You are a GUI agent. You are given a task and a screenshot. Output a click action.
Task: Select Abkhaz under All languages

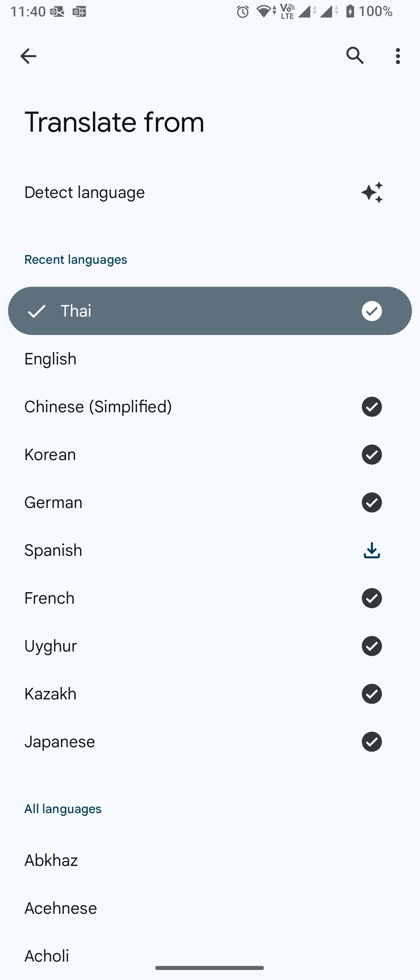point(51,860)
